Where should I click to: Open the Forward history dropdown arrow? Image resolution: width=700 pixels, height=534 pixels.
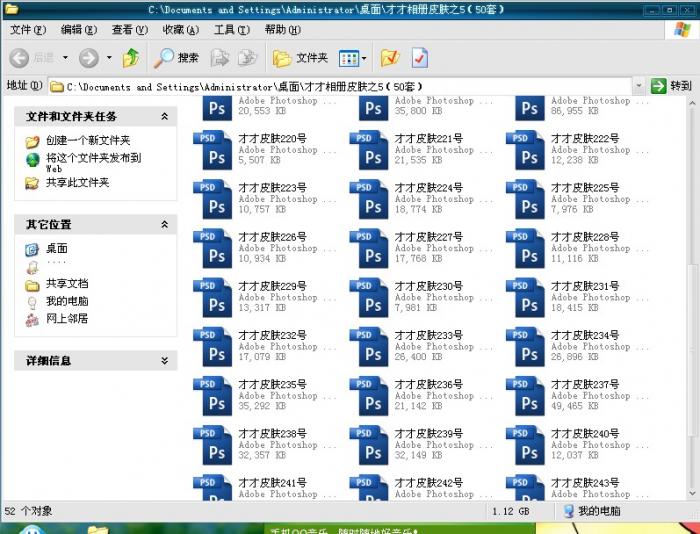coord(109,58)
